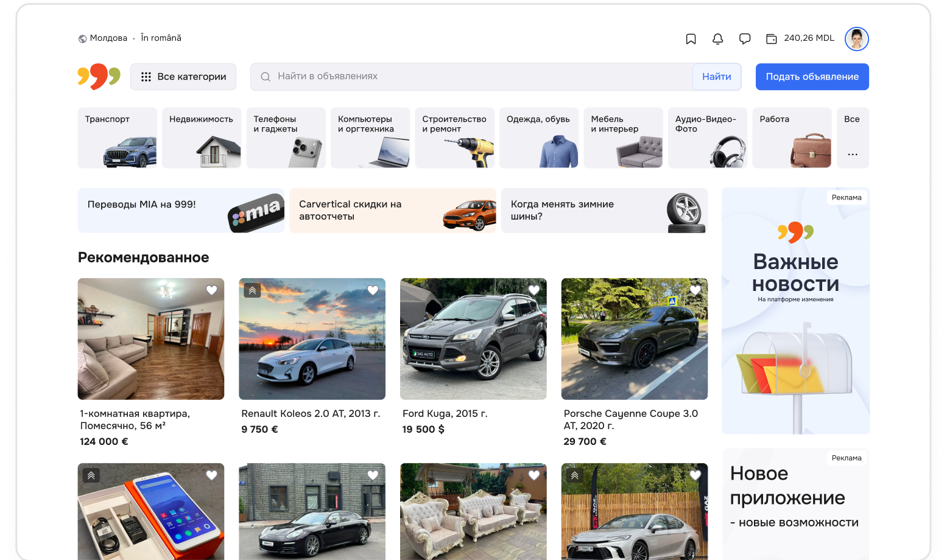Toggle heart on Porsche Cayenne Coupe listing

(x=695, y=290)
